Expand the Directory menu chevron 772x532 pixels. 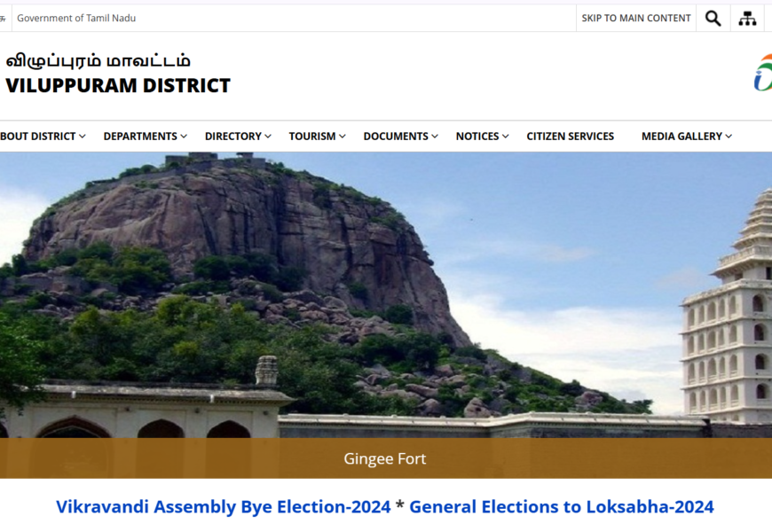(x=268, y=137)
